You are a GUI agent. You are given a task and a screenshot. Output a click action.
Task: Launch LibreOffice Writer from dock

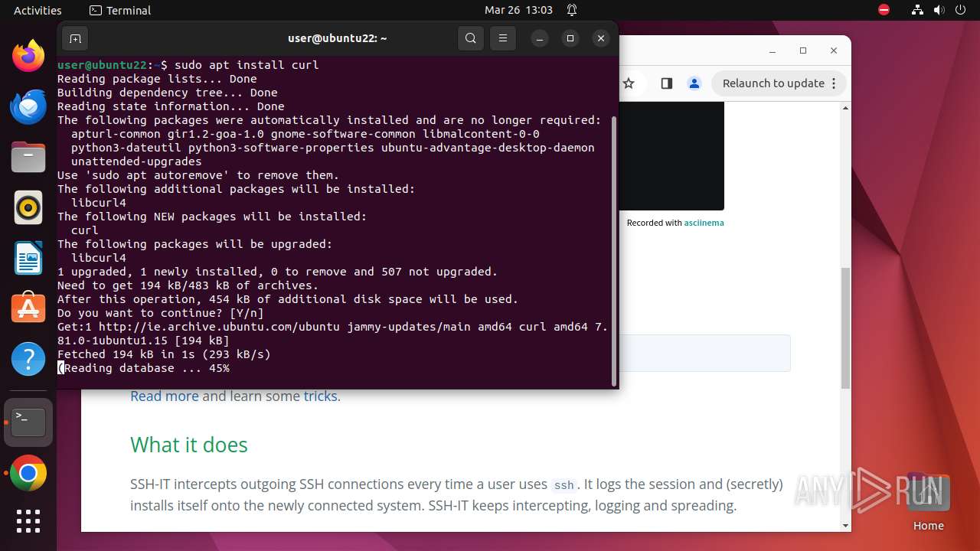coord(28,258)
